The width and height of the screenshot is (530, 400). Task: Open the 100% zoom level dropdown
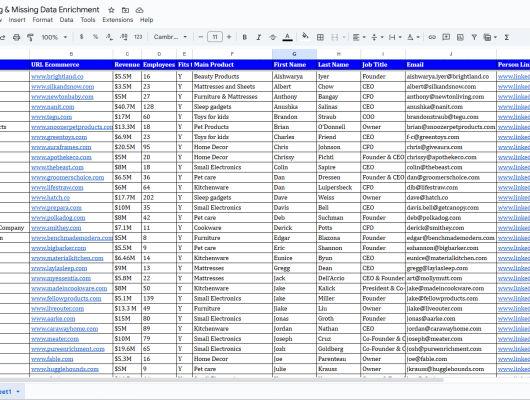pyautogui.click(x=54, y=37)
